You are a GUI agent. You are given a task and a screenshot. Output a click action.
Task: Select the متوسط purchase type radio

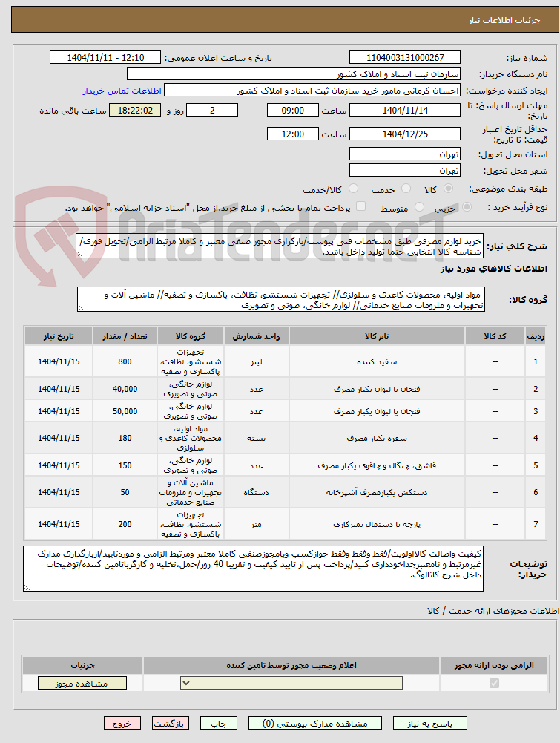(419, 207)
